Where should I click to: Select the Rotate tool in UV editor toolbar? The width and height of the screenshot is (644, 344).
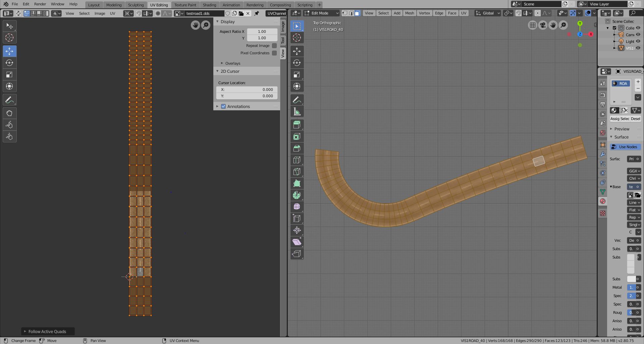tap(9, 63)
